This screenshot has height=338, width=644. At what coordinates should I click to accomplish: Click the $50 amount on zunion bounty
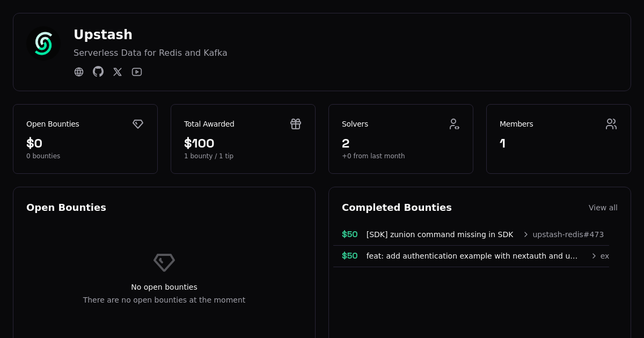click(349, 234)
